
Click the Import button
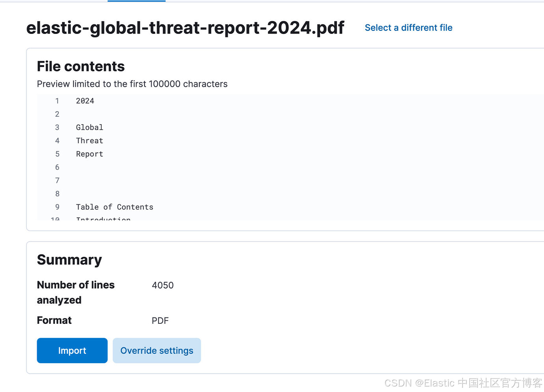pos(72,351)
